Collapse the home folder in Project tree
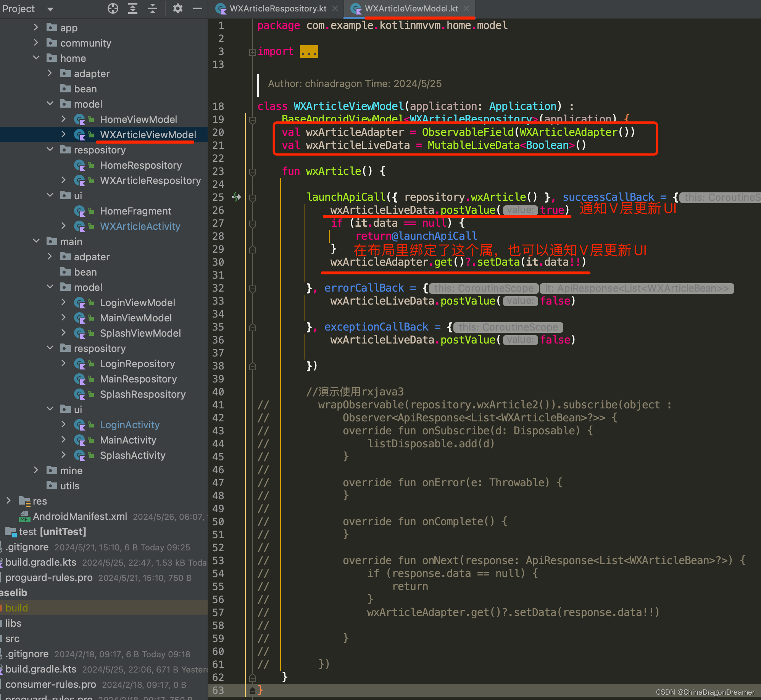This screenshot has height=700, width=761. pyautogui.click(x=37, y=57)
